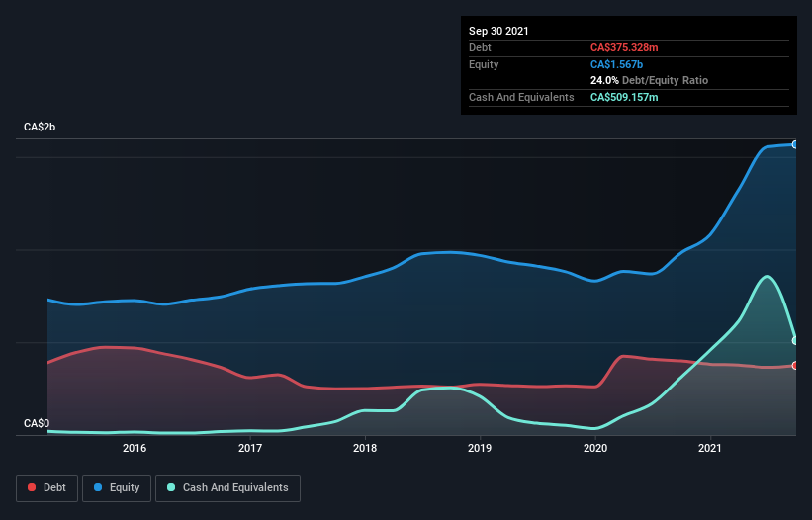Click the red Debt legend dot
812x520 pixels.
pos(32,487)
